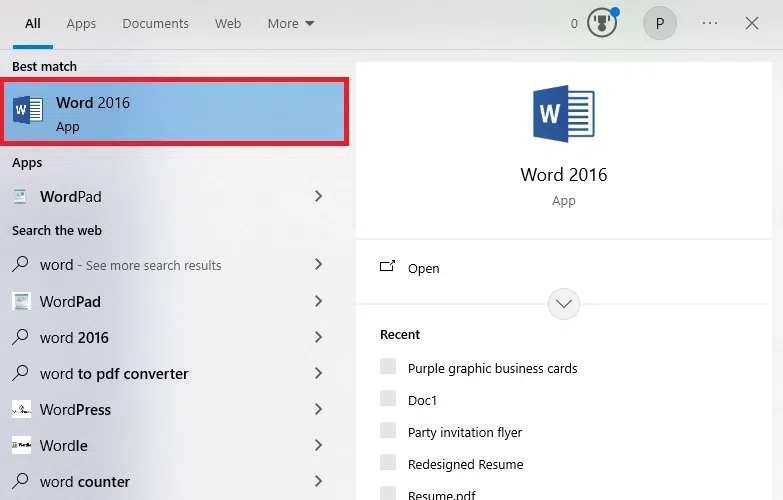Open recent file Party invitation flyer
The image size is (783, 500).
click(x=465, y=433)
